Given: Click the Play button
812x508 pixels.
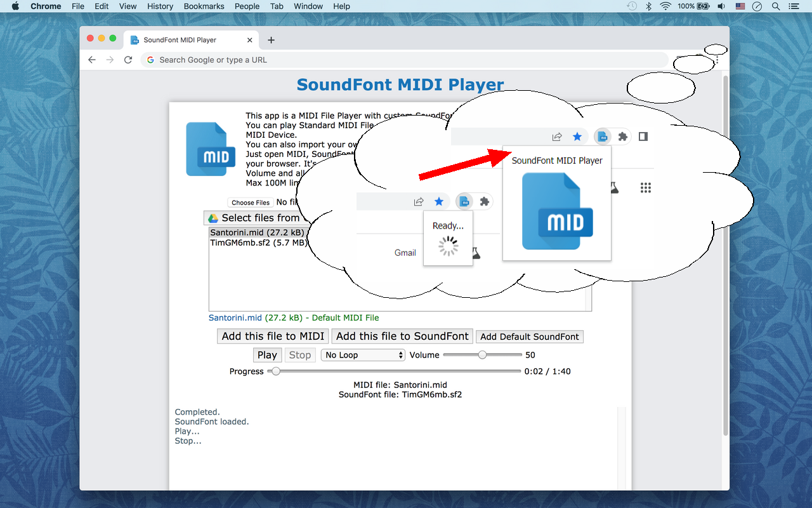Looking at the screenshot, I should (267, 355).
